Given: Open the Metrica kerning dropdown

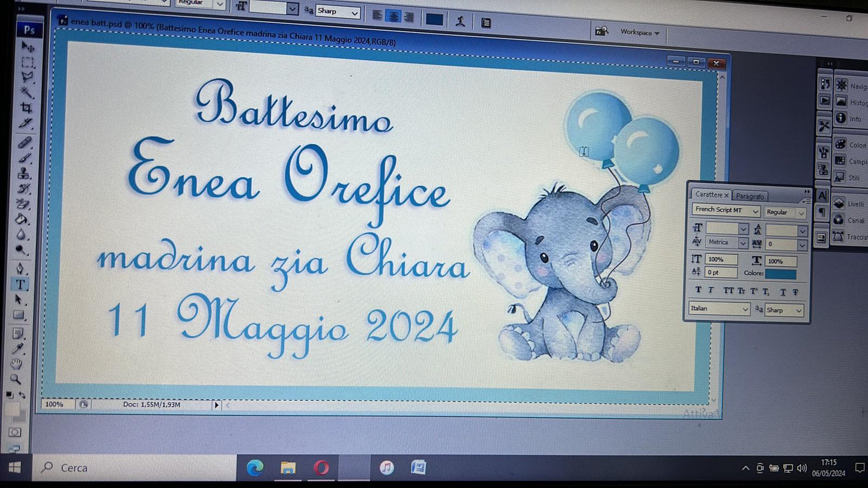Looking at the screenshot, I should click(742, 243).
